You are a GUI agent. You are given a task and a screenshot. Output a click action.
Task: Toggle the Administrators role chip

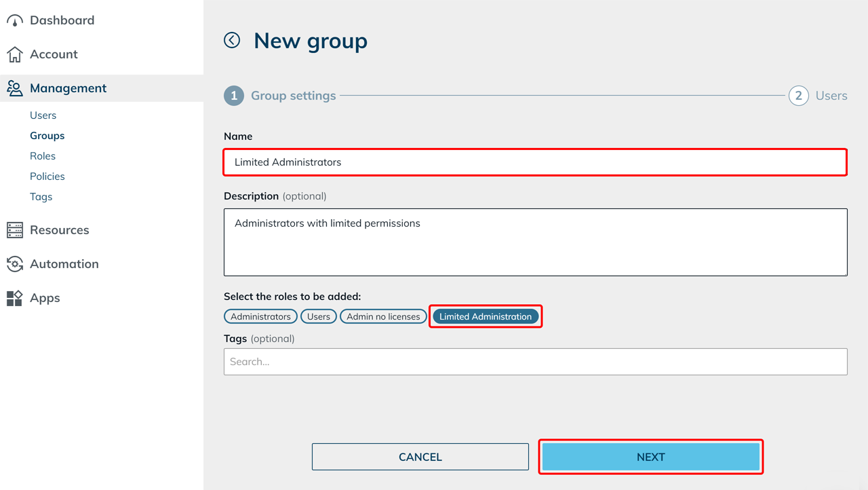(260, 316)
